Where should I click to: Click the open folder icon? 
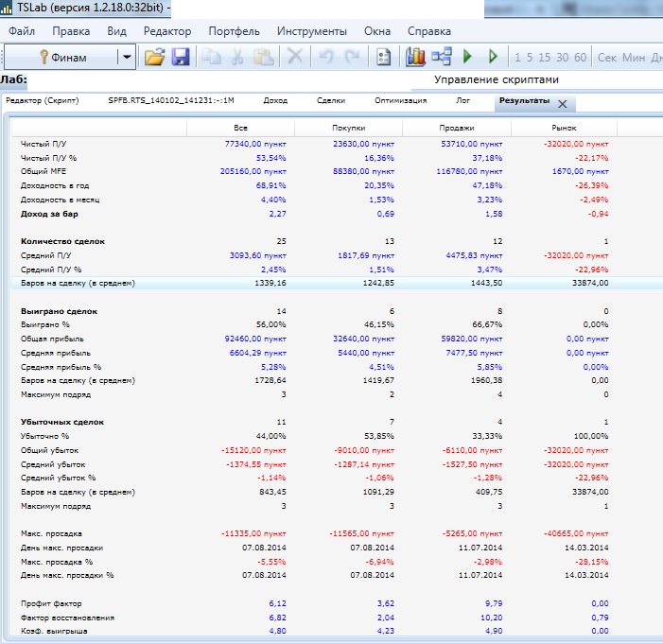(x=154, y=57)
